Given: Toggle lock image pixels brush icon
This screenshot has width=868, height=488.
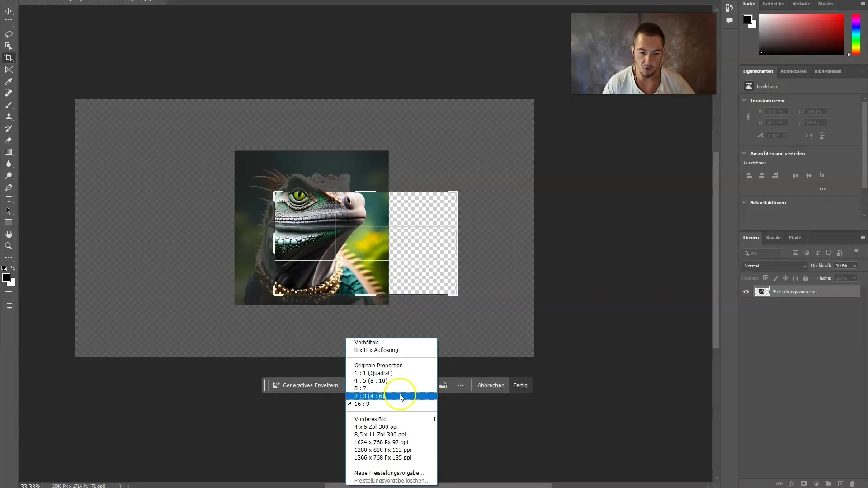Looking at the screenshot, I should pyautogui.click(x=775, y=278).
